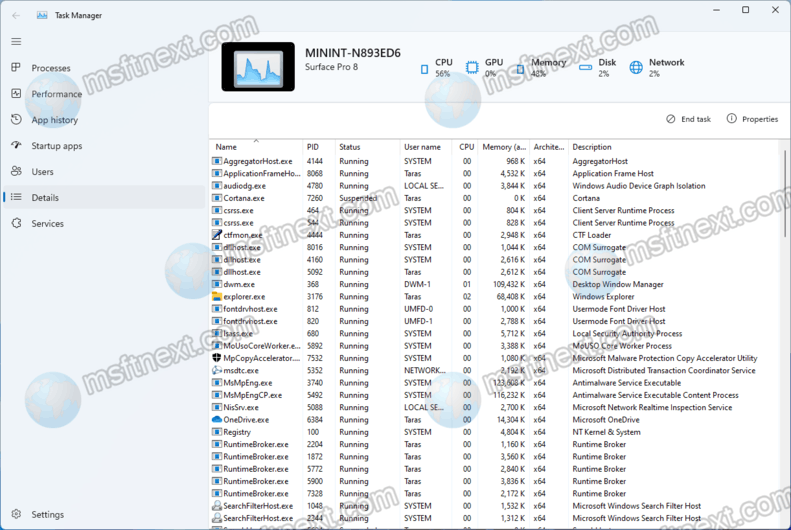
Task: Click the back arrow in title bar
Action: pos(16,15)
